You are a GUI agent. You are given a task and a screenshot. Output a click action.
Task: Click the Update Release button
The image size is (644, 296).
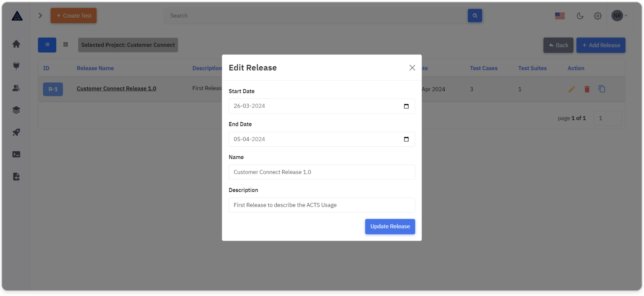[390, 227]
